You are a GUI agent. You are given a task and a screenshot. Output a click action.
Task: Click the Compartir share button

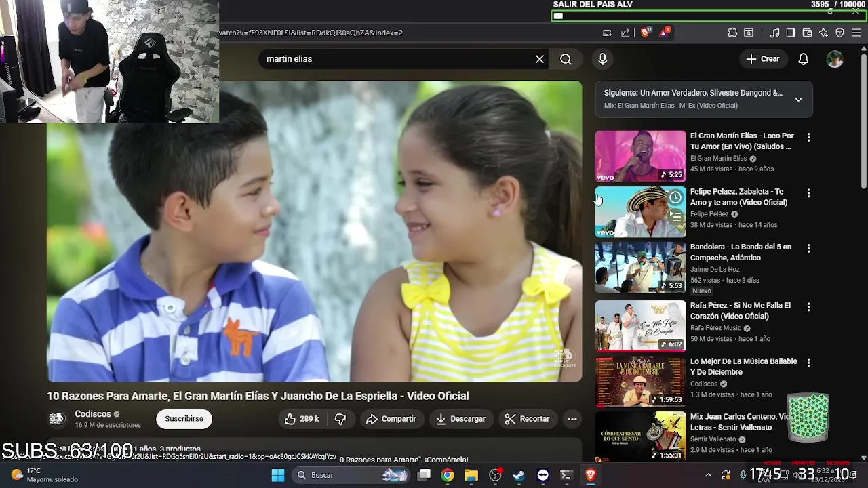click(x=391, y=419)
